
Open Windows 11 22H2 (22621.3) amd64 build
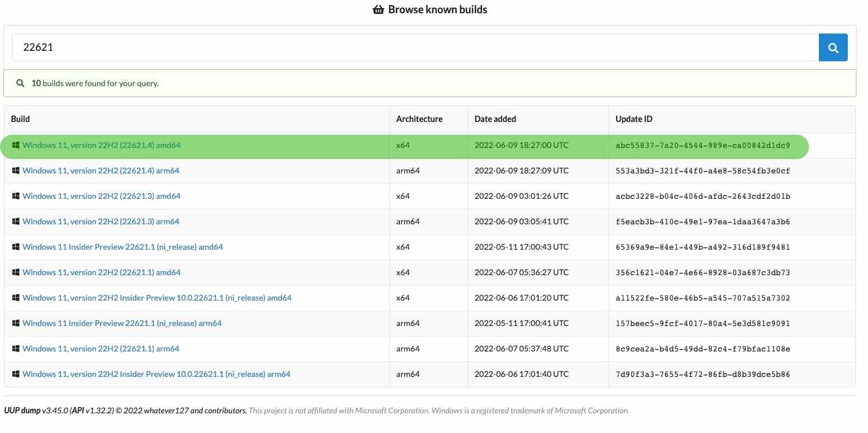[101, 196]
